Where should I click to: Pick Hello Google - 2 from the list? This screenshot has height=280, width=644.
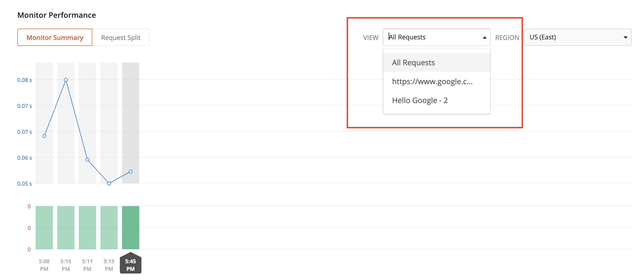click(420, 100)
